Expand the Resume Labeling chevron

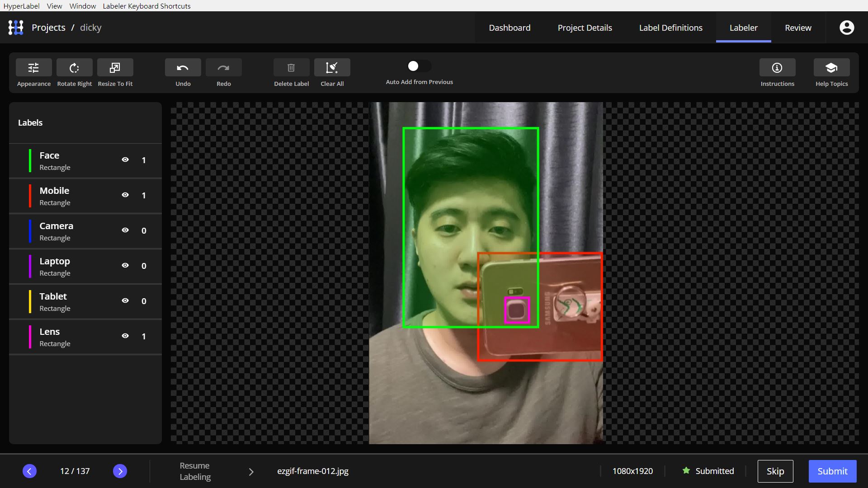point(251,472)
